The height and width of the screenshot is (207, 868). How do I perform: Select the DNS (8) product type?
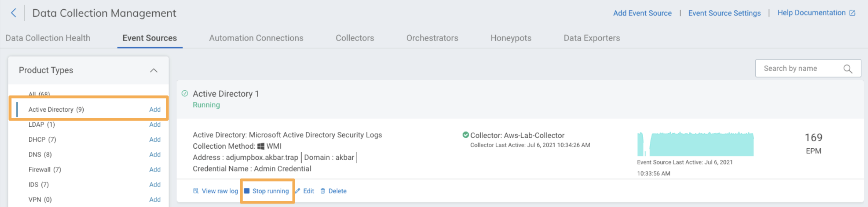coord(40,154)
